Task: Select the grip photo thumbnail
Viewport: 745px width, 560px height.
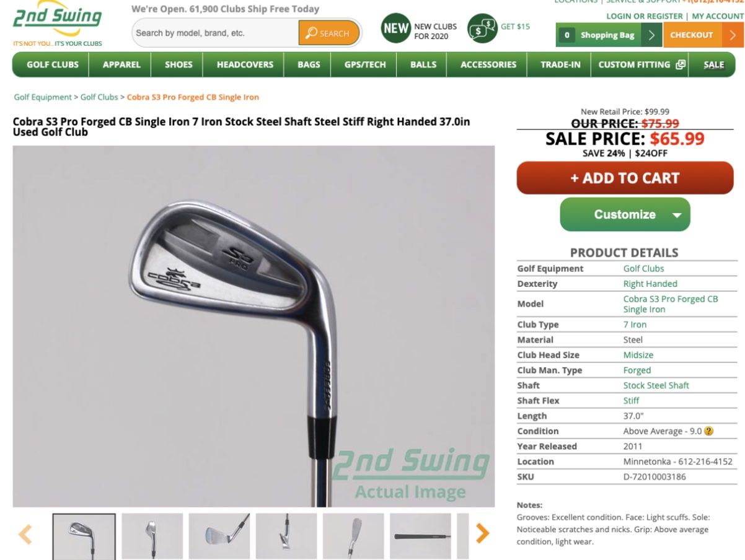Action: pos(420,536)
